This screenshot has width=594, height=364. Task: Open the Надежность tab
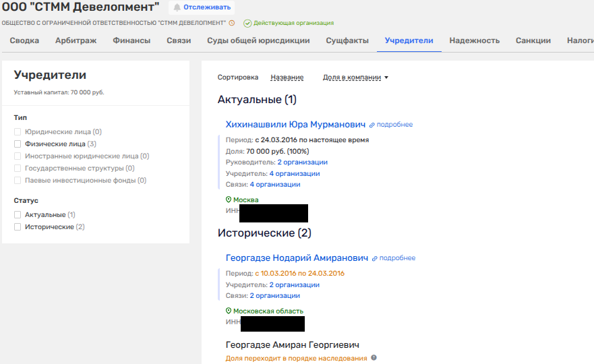(474, 40)
